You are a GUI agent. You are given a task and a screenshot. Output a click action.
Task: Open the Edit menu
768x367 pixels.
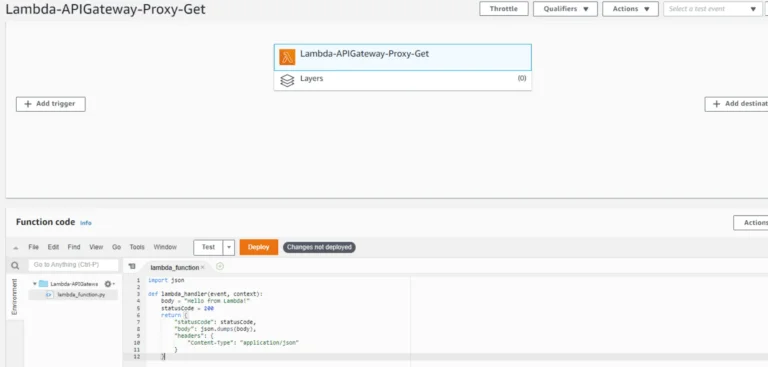coord(53,247)
